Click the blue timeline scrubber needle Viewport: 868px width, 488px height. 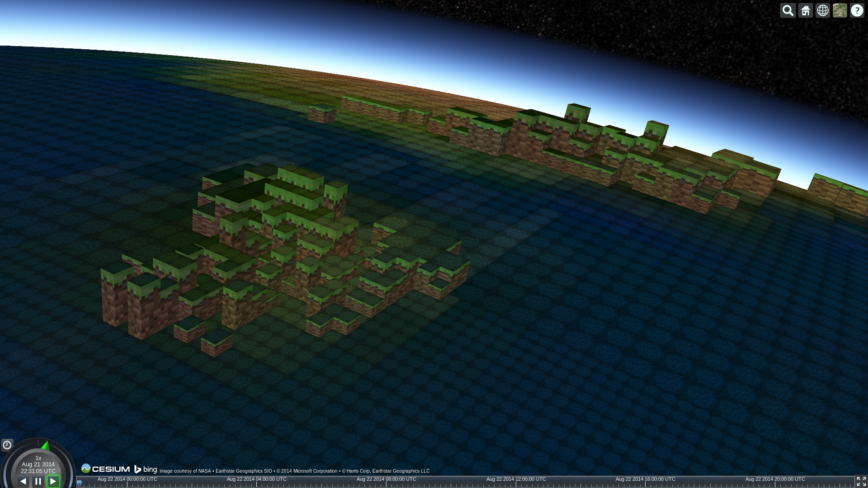point(79,483)
